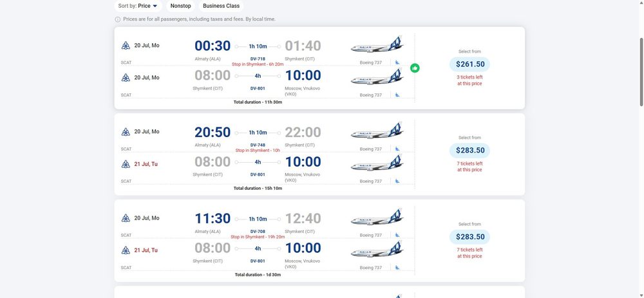Click the seat icon on the DV-748 flight row

click(x=397, y=149)
